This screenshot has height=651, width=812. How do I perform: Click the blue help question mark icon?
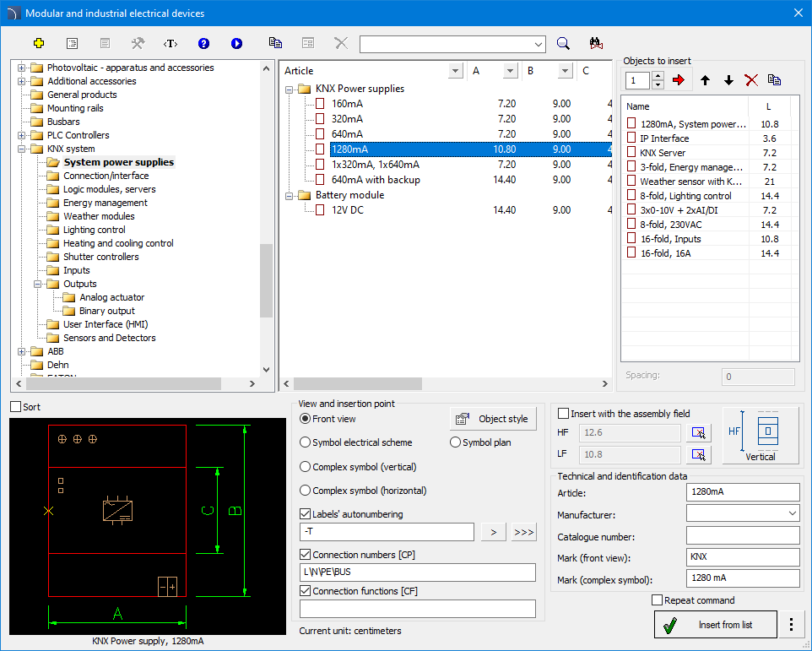[203, 44]
